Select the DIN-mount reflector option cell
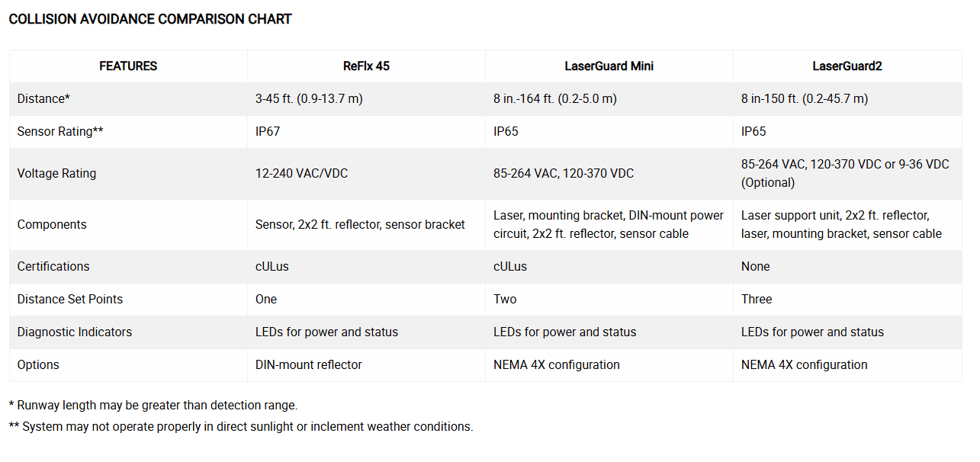Screen dimensions: 980x462 [x=308, y=365]
